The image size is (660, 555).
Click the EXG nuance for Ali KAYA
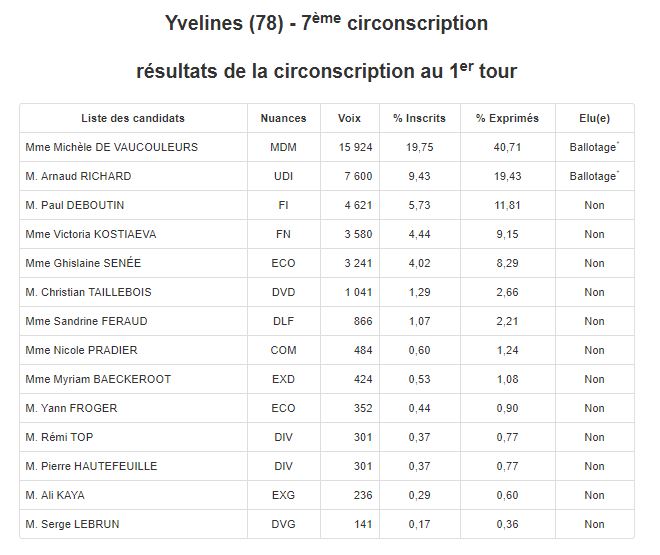pyautogui.click(x=283, y=495)
